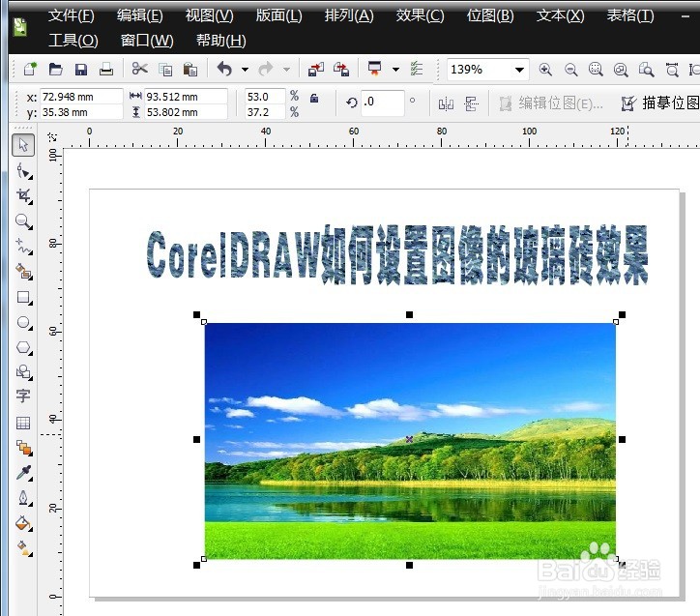Screen dimensions: 700x616
Task: Open the 位图(B) menu
Action: click(490, 16)
